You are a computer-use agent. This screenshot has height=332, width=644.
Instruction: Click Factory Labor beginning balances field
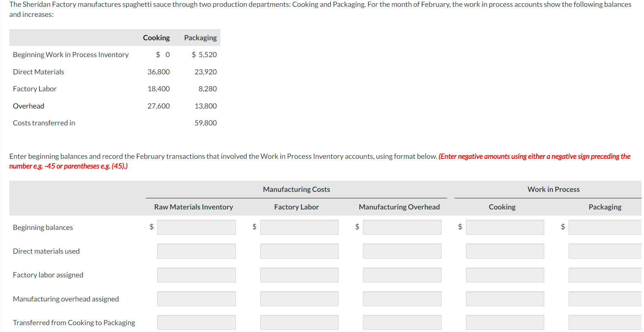(299, 227)
